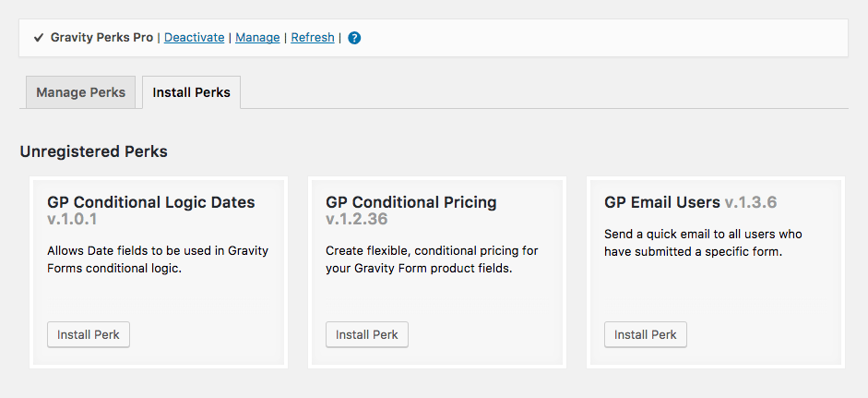Click the v.1.0.1 version label
The height and width of the screenshot is (398, 868).
click(x=72, y=220)
